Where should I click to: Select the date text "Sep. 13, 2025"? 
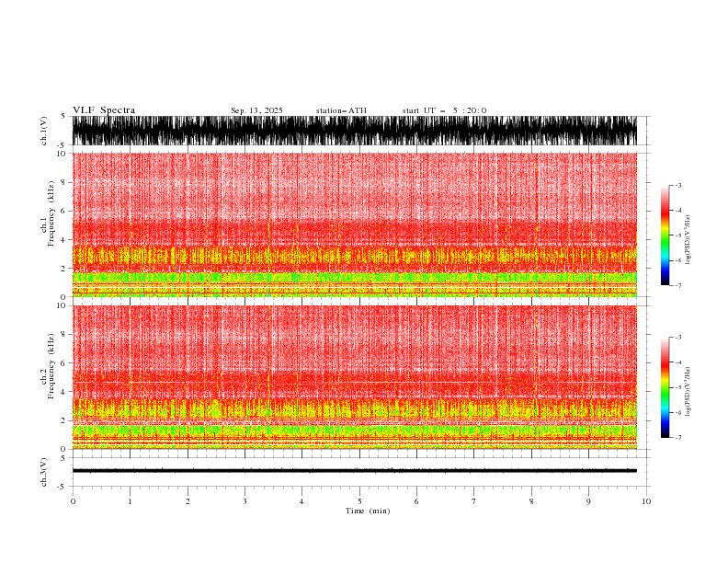[x=256, y=110]
